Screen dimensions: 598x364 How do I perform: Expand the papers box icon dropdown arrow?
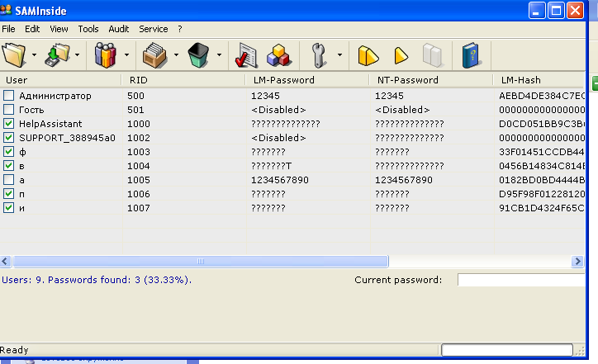tap(176, 55)
